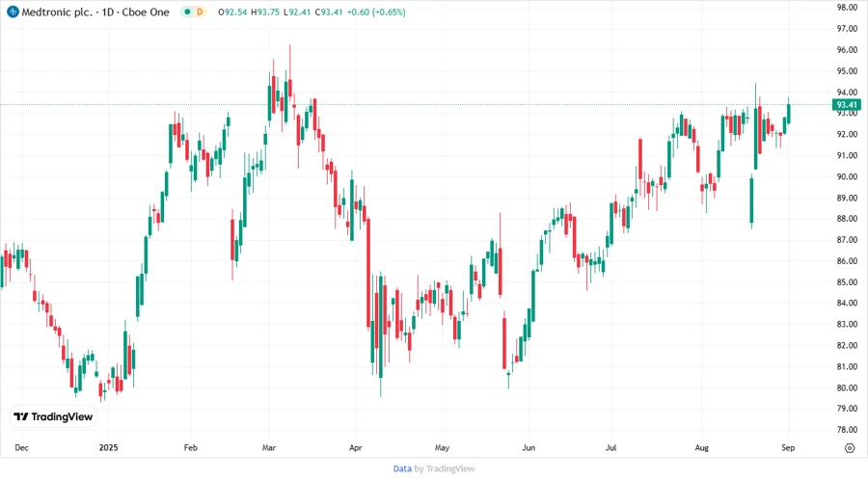Click the Dec label on the time axis
This screenshot has height=480, width=868.
[x=21, y=448]
